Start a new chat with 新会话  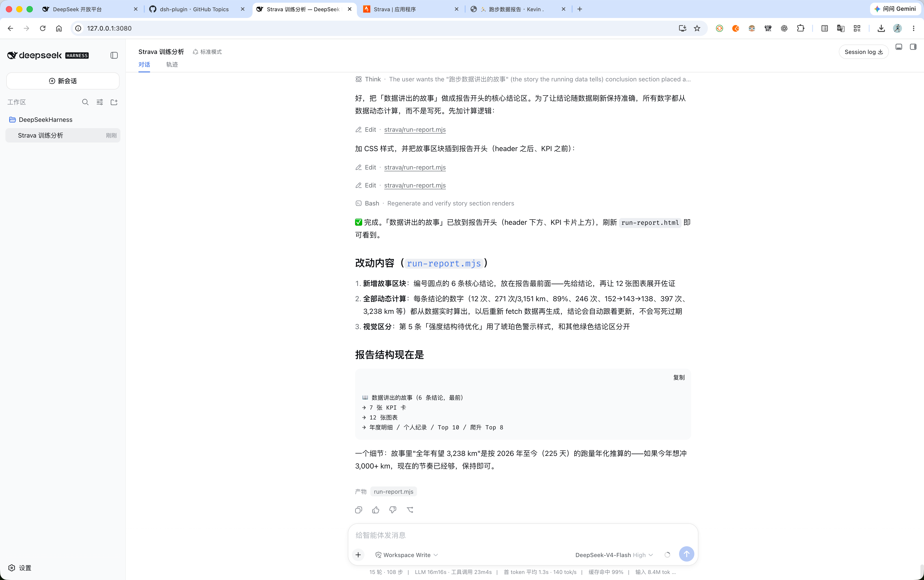coord(63,81)
